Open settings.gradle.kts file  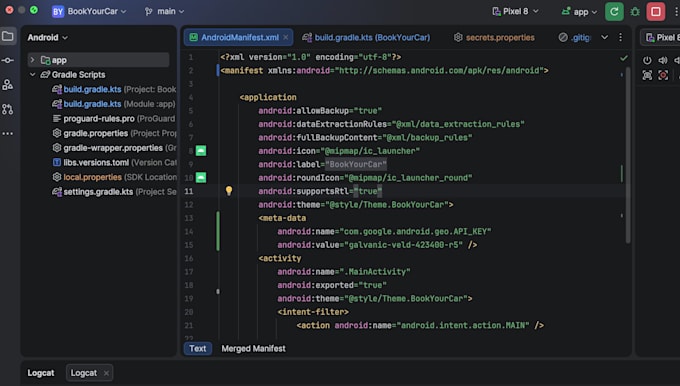coord(114,192)
